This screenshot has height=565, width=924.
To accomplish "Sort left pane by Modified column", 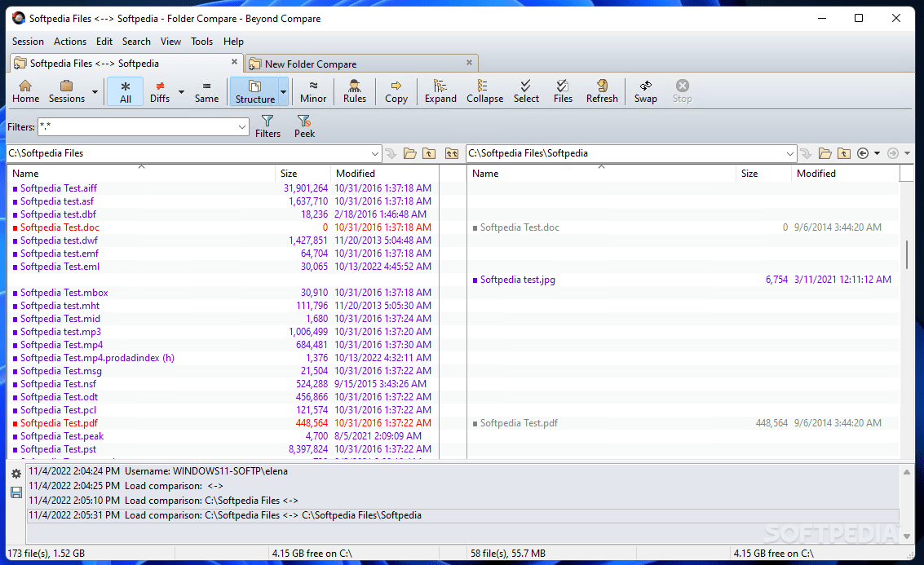I will click(385, 173).
